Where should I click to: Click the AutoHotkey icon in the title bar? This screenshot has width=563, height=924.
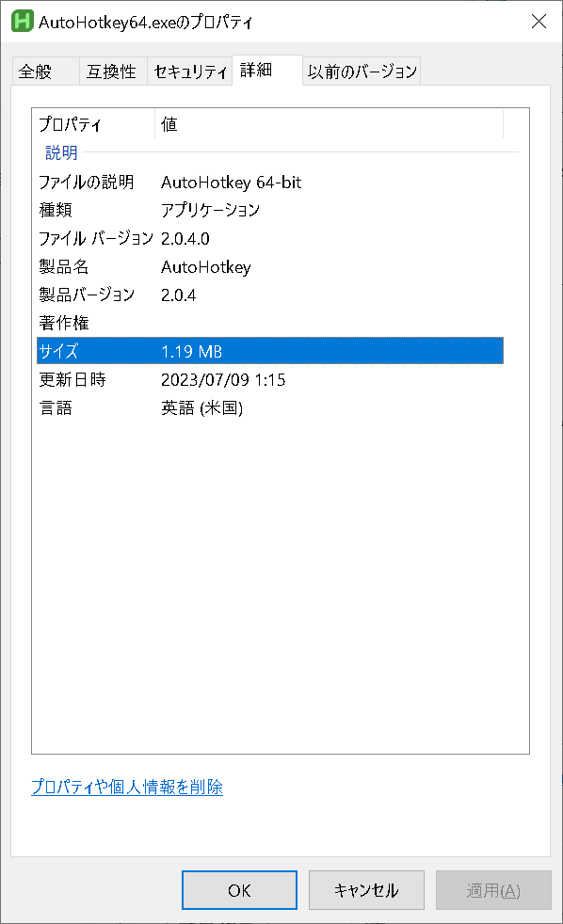pyautogui.click(x=21, y=21)
